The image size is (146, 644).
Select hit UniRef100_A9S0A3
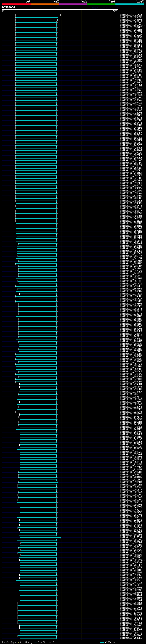[x=131, y=58]
